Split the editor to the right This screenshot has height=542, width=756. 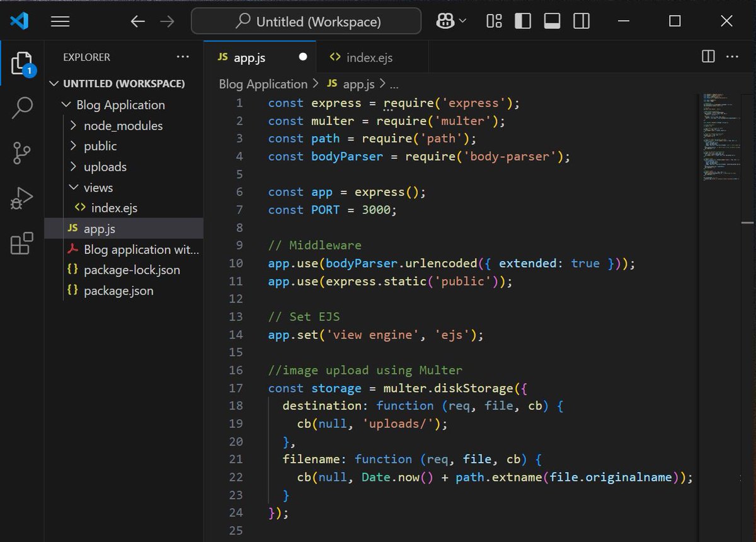708,57
